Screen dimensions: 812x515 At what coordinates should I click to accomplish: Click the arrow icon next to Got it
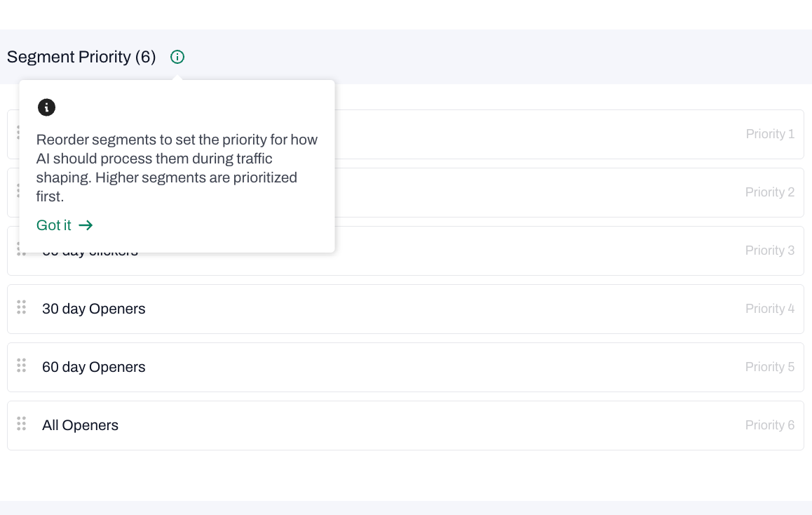(x=86, y=225)
